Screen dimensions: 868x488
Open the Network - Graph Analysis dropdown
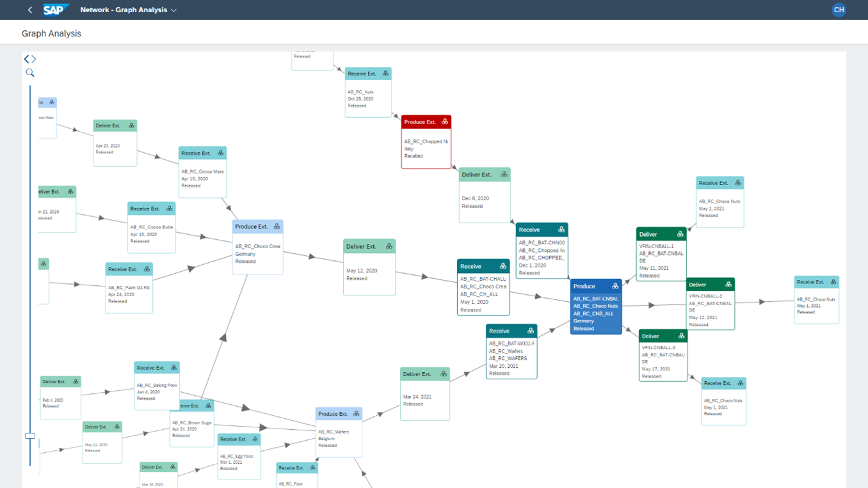coord(173,10)
